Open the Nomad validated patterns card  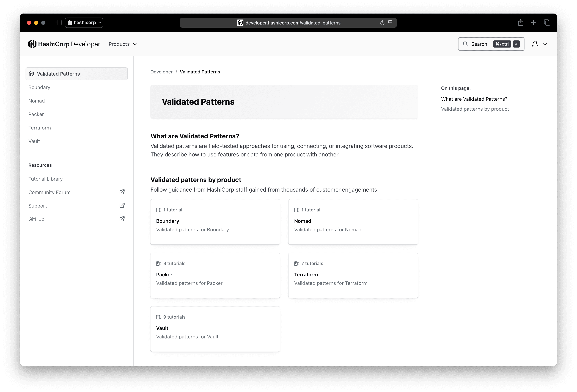(353, 222)
